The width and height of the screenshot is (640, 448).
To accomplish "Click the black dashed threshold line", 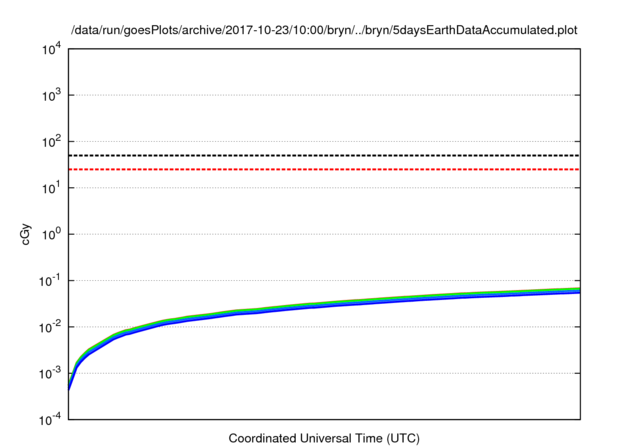I will tap(324, 155).
